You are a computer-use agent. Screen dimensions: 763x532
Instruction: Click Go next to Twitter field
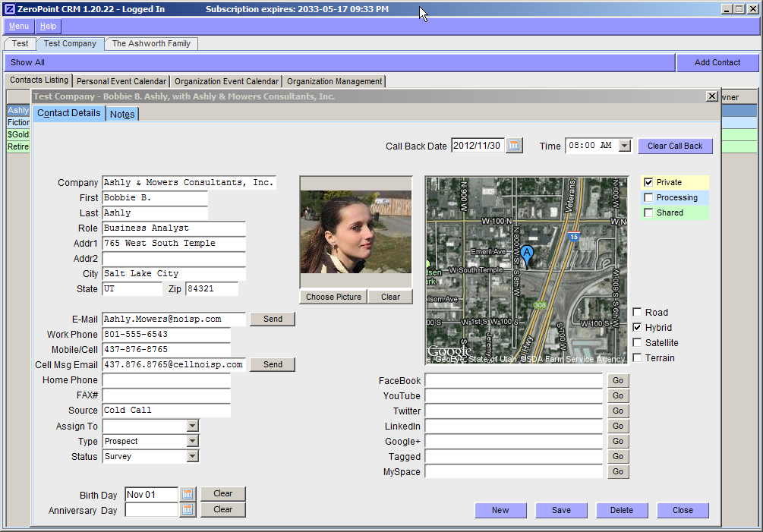click(x=618, y=411)
